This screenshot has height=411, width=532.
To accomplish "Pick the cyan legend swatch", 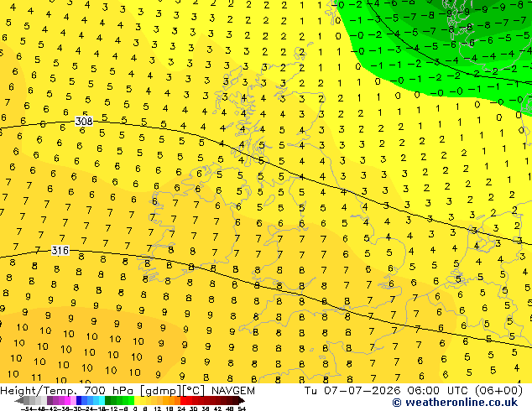I will [102, 400].
